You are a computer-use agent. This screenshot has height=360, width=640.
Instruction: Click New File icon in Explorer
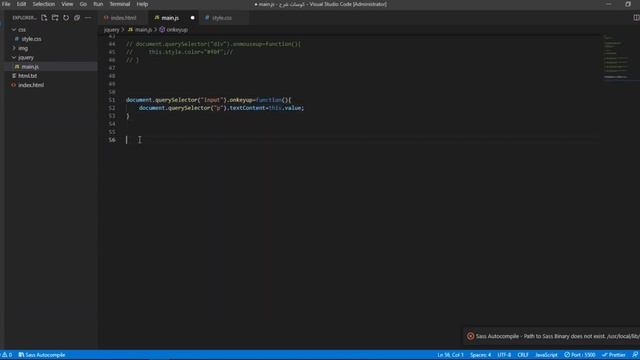pyautogui.click(x=44, y=18)
